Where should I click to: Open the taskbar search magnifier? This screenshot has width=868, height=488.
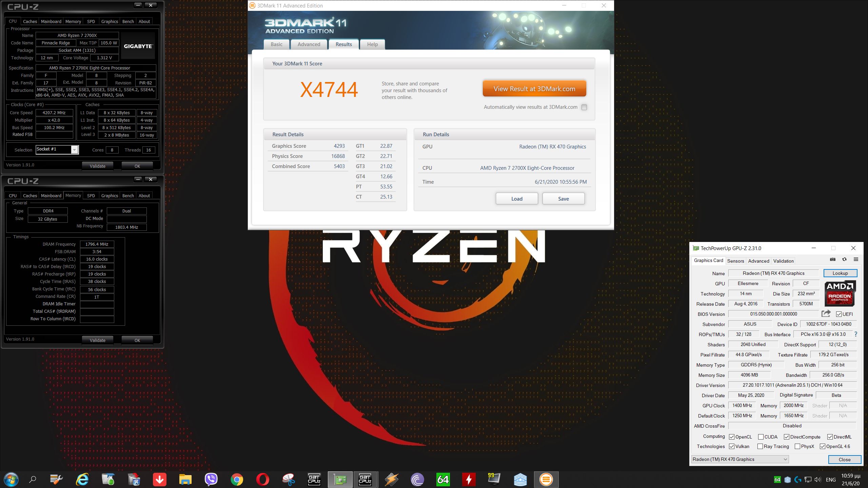pyautogui.click(x=33, y=479)
